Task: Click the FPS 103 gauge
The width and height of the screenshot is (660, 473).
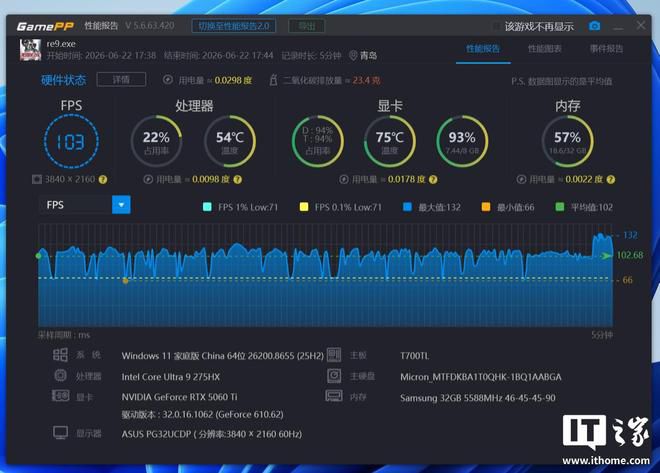Action: coord(71,142)
